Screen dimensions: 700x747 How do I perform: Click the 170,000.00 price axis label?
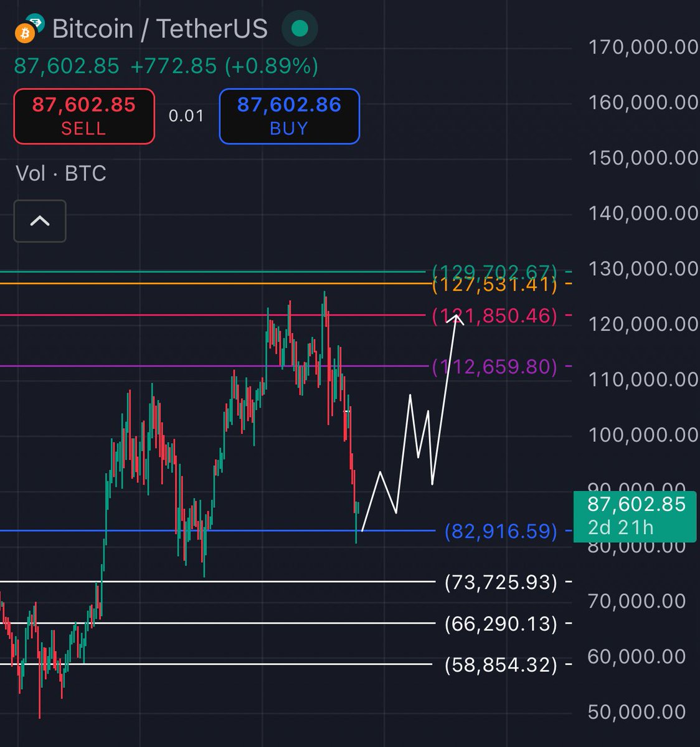(x=643, y=47)
